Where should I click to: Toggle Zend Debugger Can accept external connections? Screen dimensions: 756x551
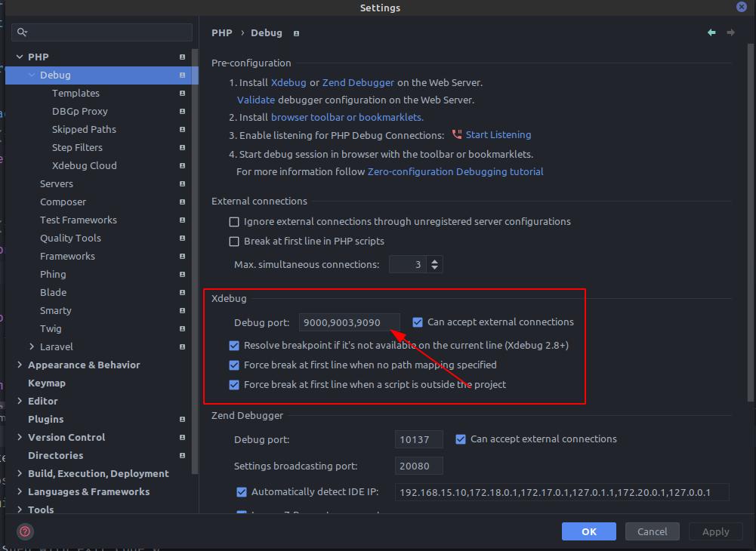pos(461,439)
